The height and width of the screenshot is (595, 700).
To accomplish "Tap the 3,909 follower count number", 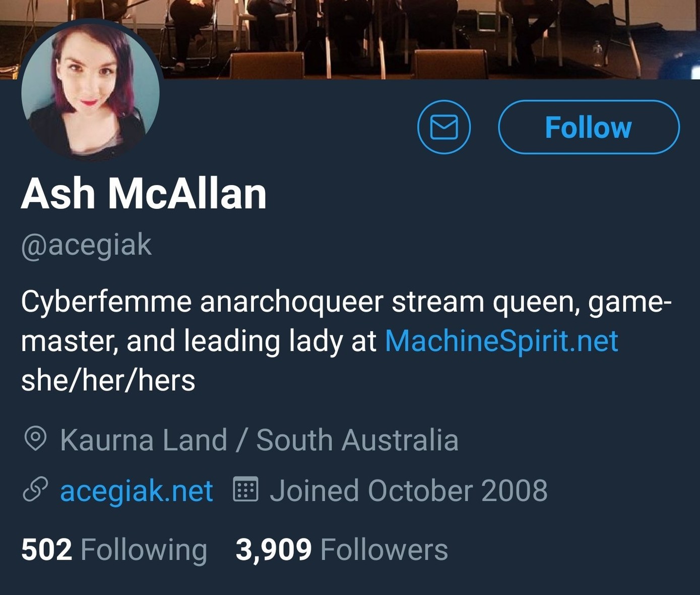I will [x=274, y=550].
